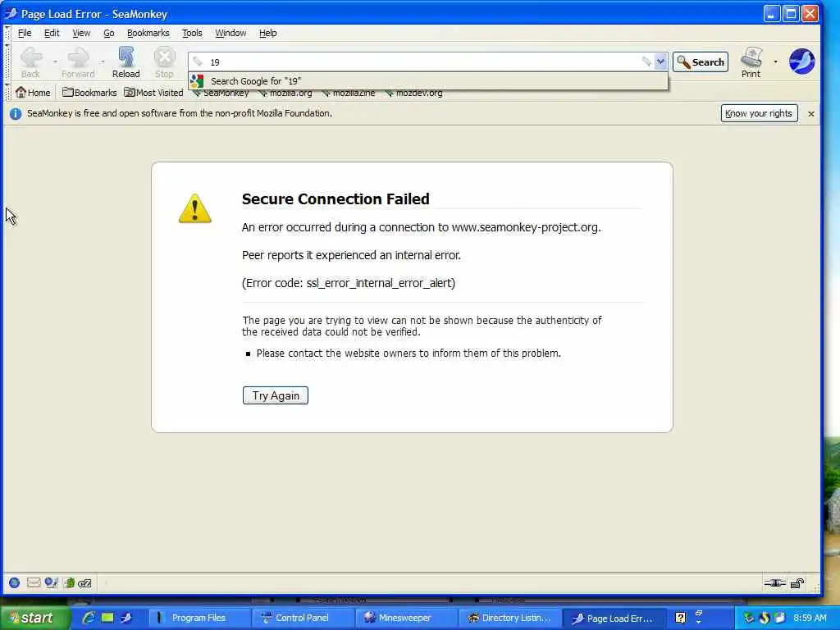Open the Help menu
840x630 pixels.
268,33
